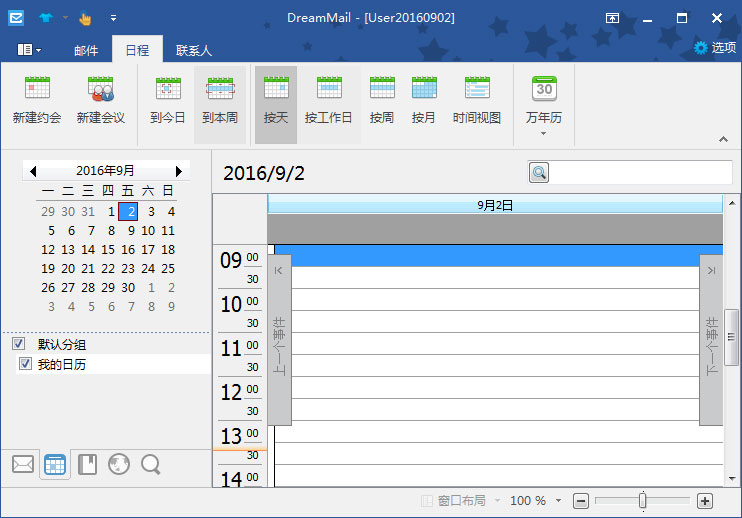Toggle the 默认分组 checkbox
The width and height of the screenshot is (742, 518).
tap(18, 343)
